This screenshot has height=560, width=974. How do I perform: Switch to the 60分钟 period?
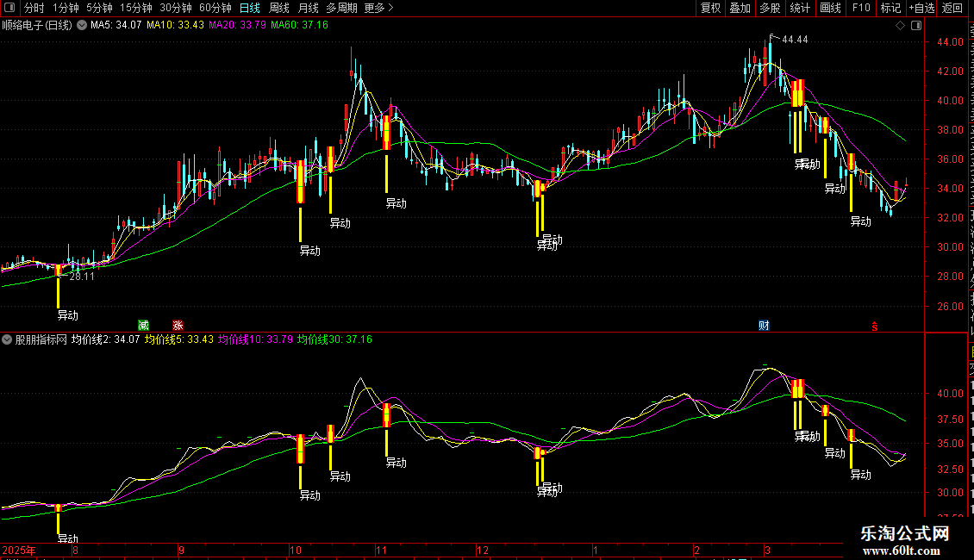[215, 8]
